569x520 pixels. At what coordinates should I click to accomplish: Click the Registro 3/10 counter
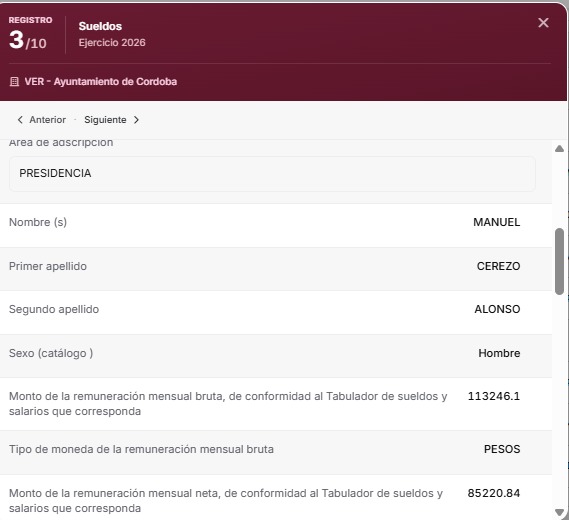[30, 33]
